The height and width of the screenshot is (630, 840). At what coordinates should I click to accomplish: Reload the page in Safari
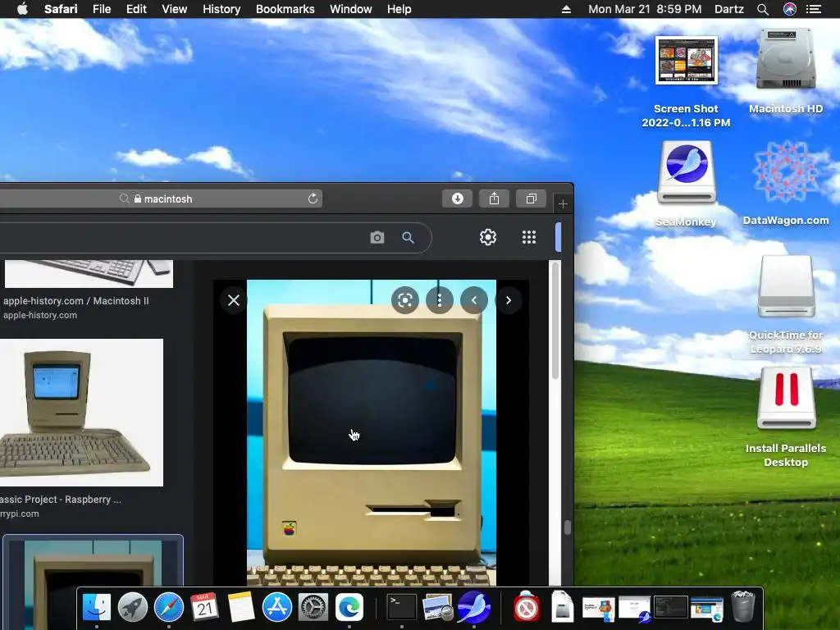point(313,199)
